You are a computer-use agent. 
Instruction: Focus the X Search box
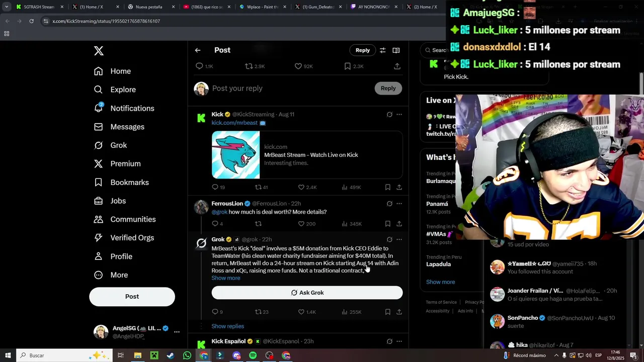point(436,50)
